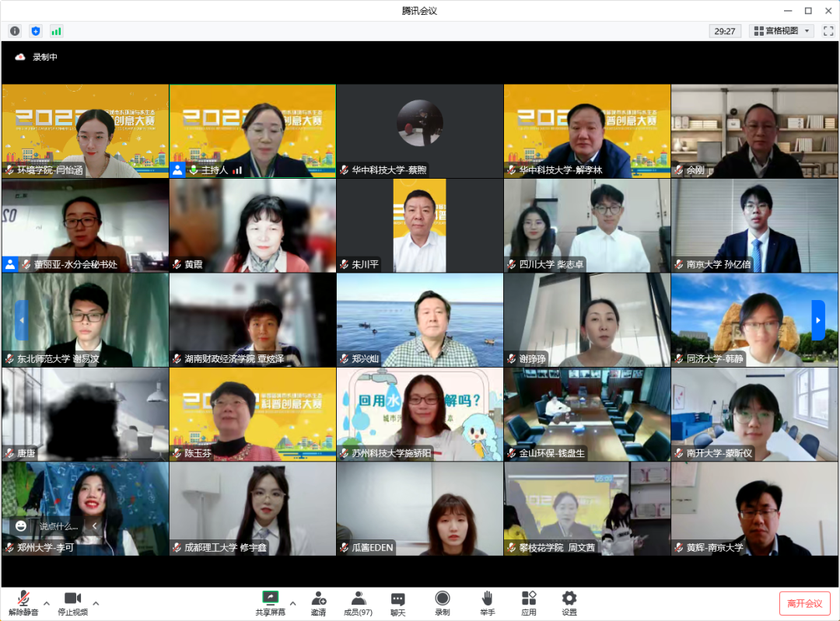Open the Chat (聊天) panel

pos(397,602)
